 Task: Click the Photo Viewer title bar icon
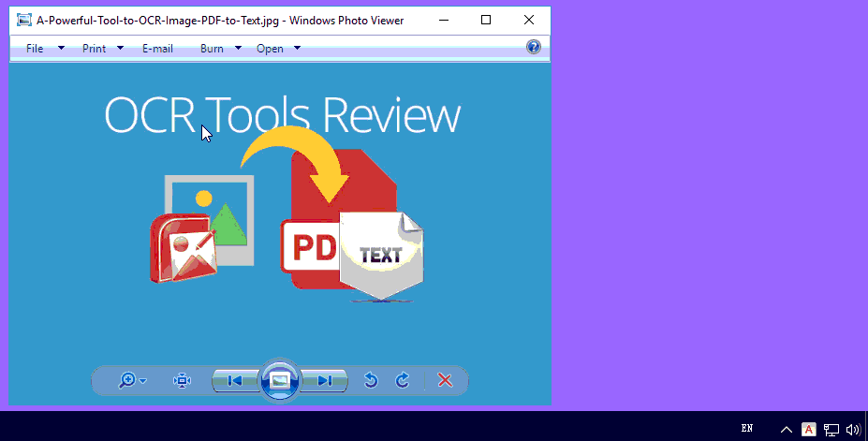23,21
